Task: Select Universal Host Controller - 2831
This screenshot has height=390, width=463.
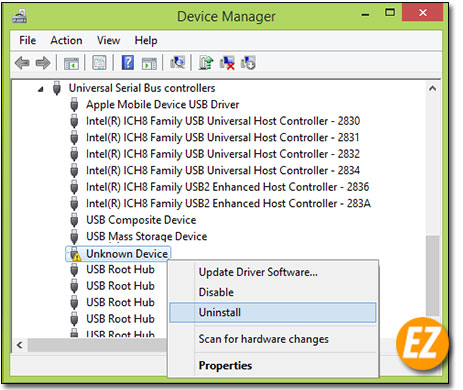Action: coord(223,138)
